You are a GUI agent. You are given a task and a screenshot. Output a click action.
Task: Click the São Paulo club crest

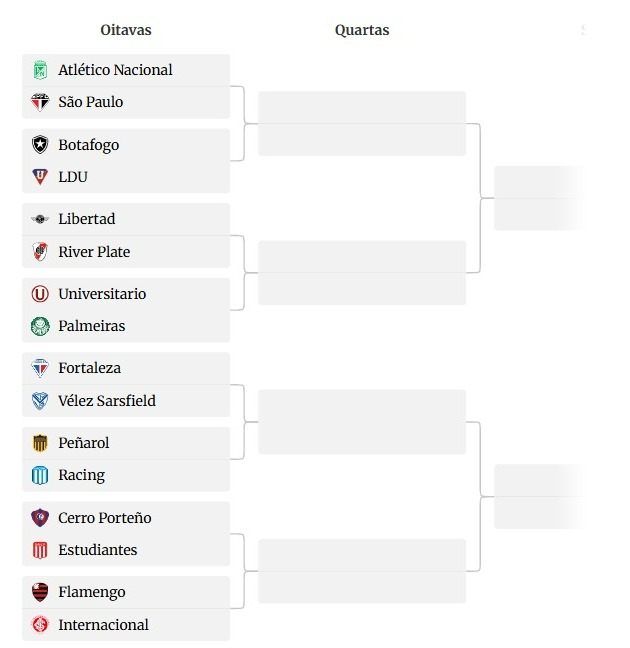point(40,102)
